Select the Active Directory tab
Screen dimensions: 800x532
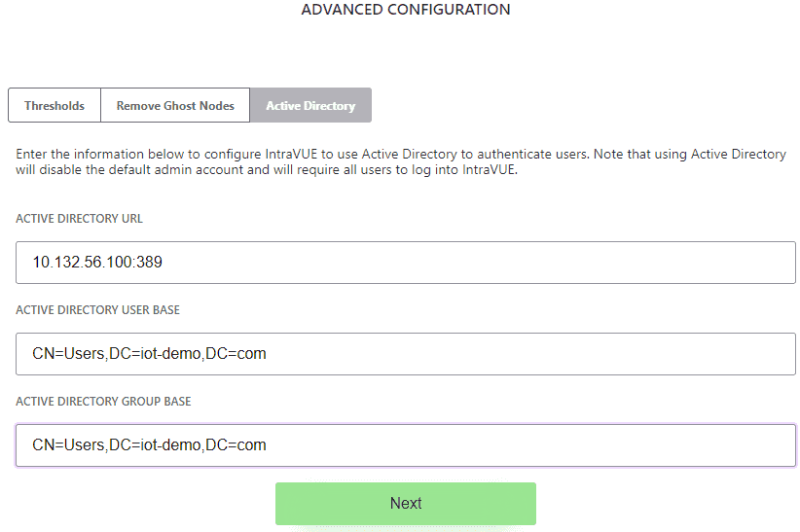[310, 105]
